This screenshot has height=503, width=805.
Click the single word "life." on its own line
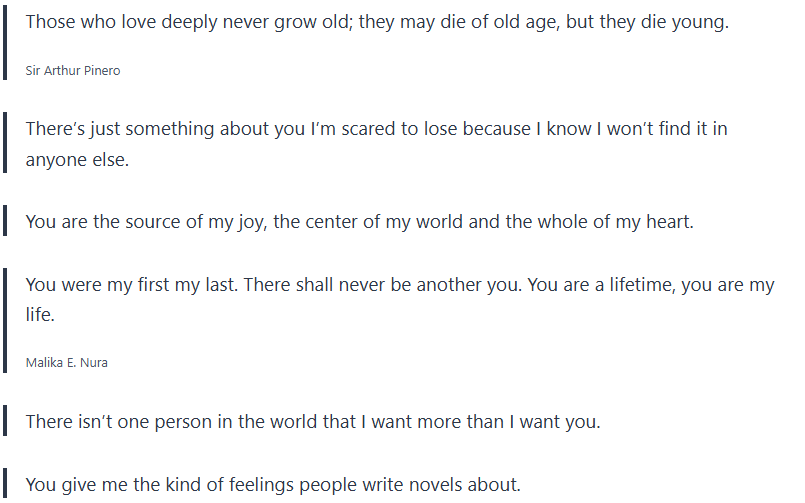(x=40, y=314)
